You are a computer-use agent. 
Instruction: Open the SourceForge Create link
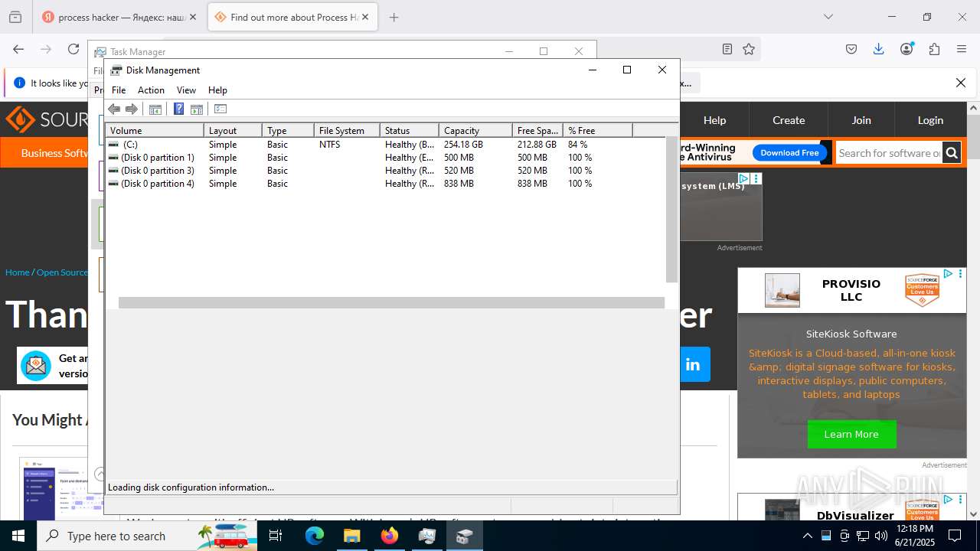tap(789, 120)
